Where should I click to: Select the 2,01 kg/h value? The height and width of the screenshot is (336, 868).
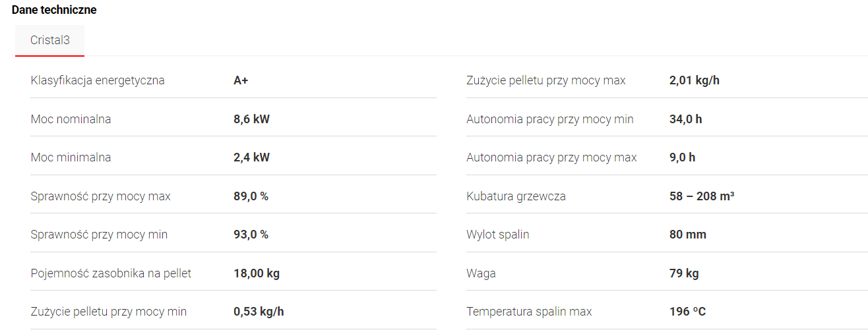[x=694, y=80]
